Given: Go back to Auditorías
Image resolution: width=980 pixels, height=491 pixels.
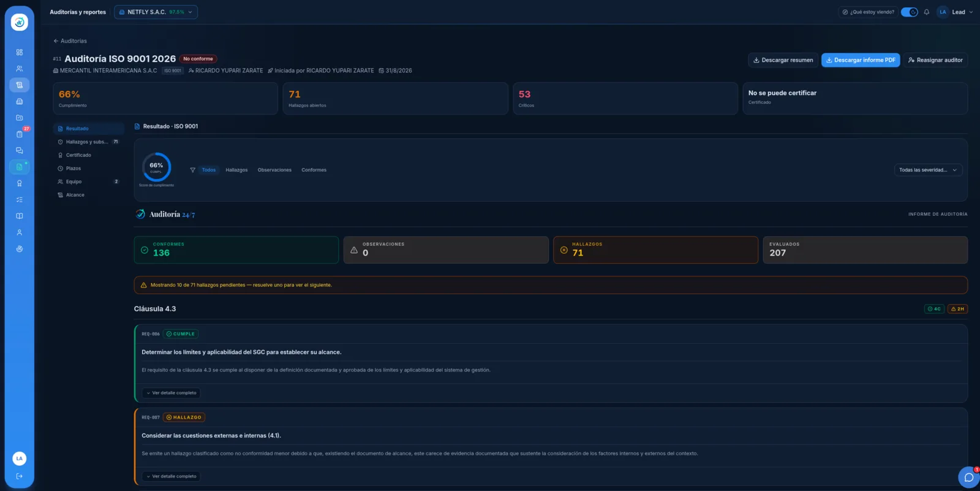Looking at the screenshot, I should coord(70,41).
